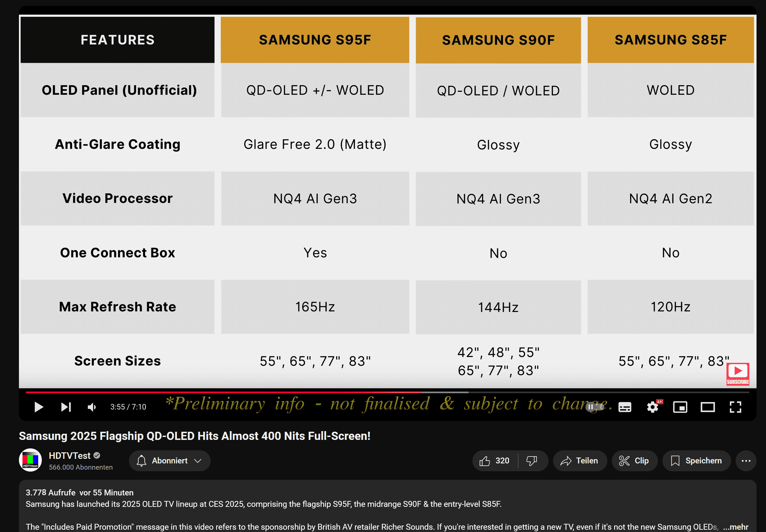The width and height of the screenshot is (766, 532).
Task: Click the FEATURES header cell
Action: pyautogui.click(x=117, y=40)
